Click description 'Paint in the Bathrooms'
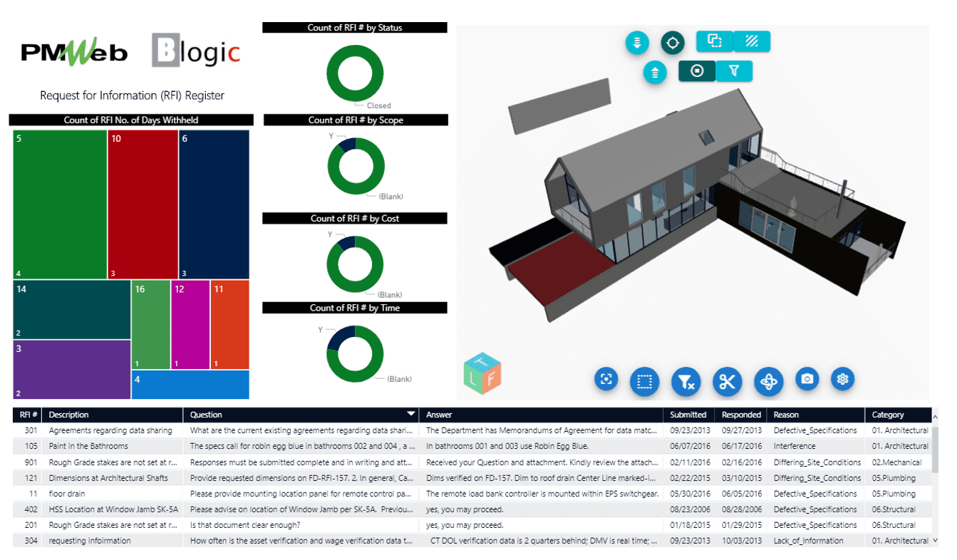The width and height of the screenshot is (957, 560). pyautogui.click(x=88, y=446)
